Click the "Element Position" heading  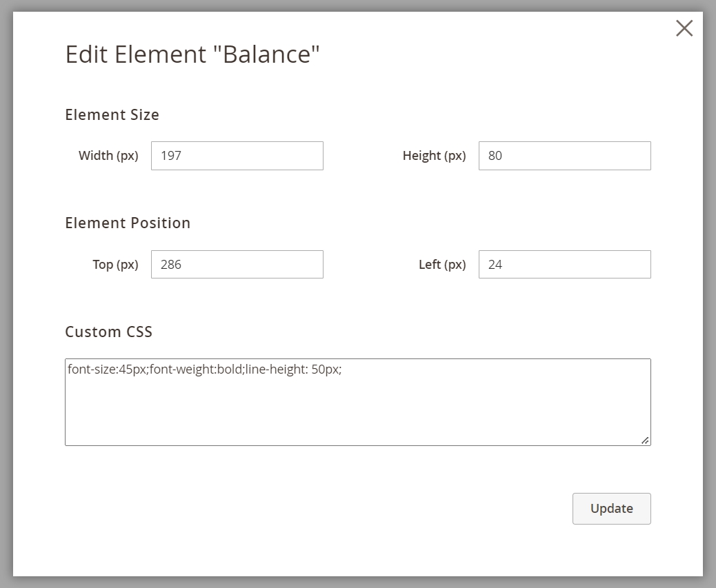[x=128, y=223]
